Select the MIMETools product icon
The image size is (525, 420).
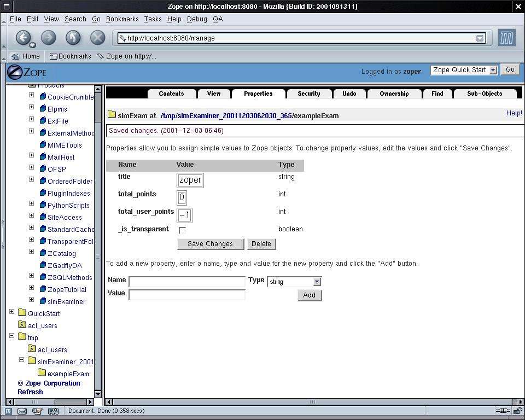(43, 145)
